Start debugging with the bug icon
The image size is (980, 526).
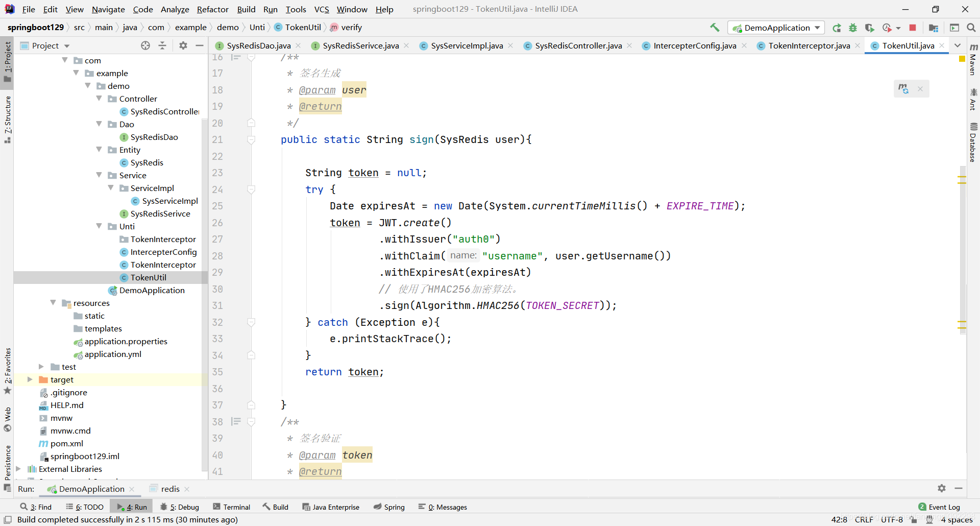pyautogui.click(x=853, y=28)
